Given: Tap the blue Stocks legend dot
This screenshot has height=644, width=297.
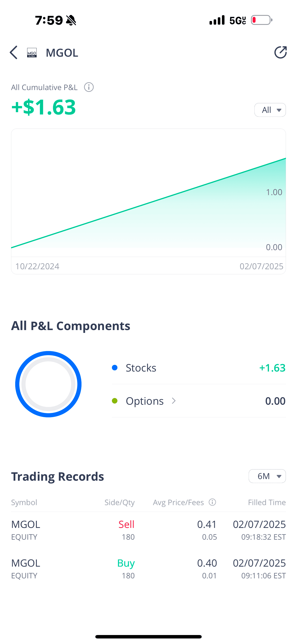Looking at the screenshot, I should [x=115, y=368].
